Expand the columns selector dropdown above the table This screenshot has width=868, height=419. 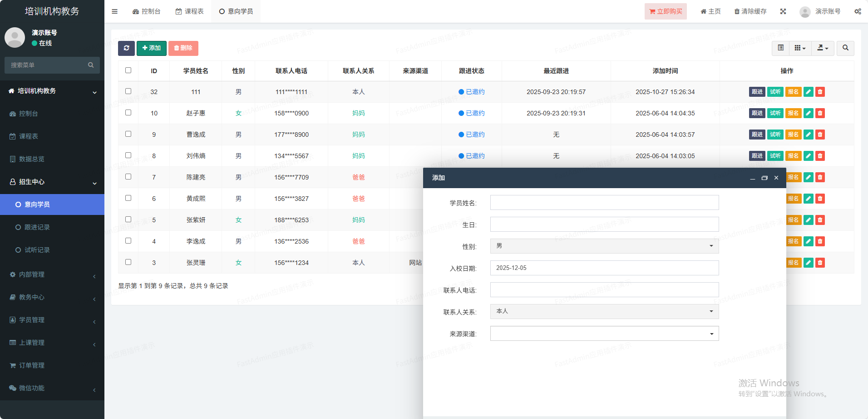(x=800, y=48)
